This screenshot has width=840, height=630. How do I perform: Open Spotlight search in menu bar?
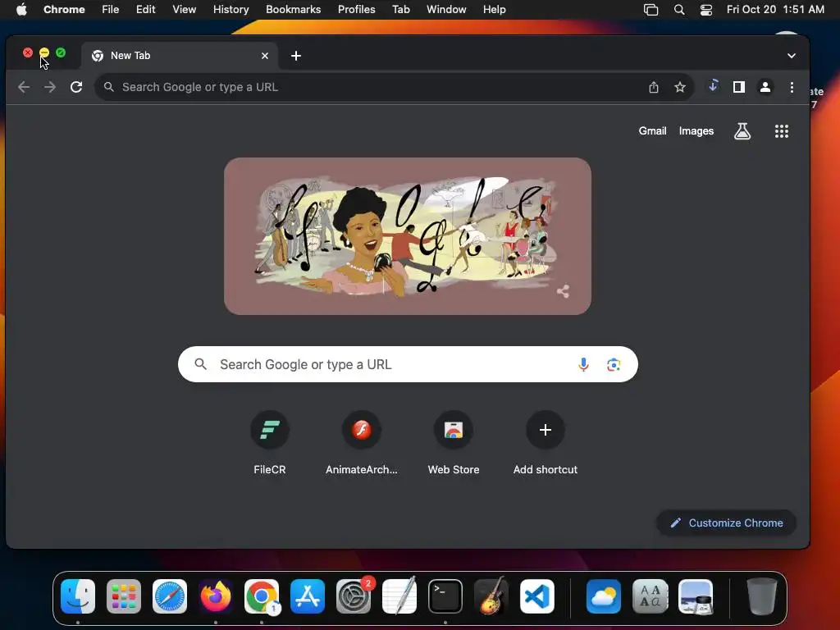678,9
